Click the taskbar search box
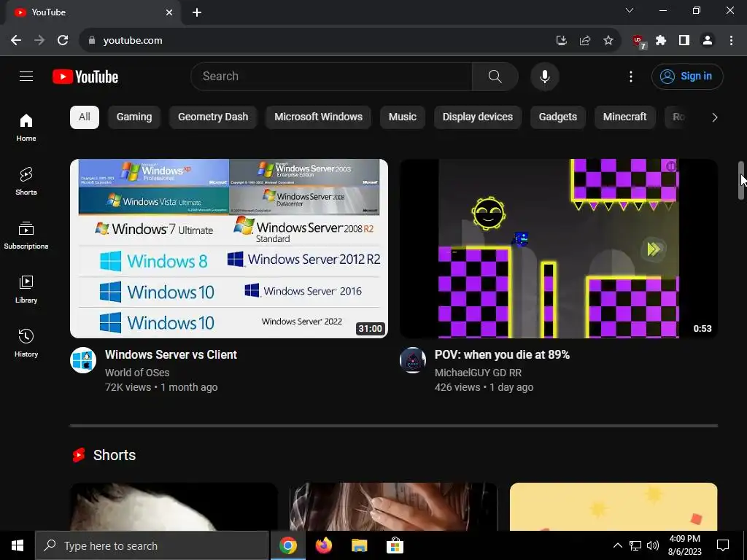Screen dimensions: 747x560 click(152, 545)
